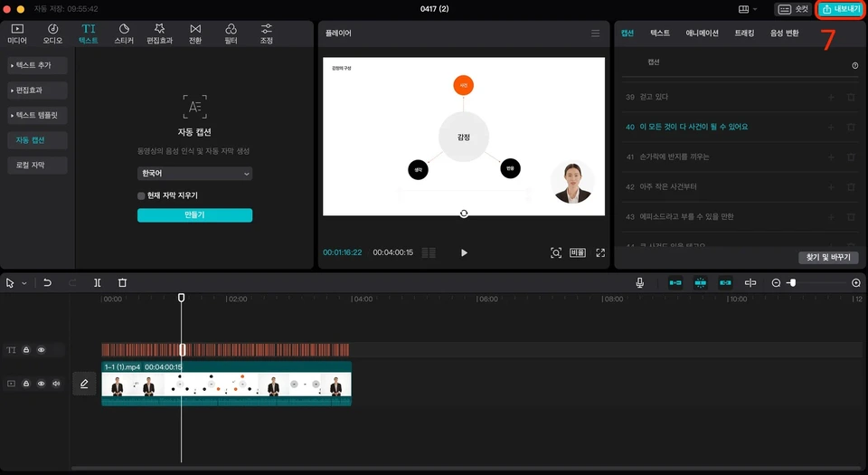Open selection tool mode dropdown arrow
Screen dimensions: 868x475
[x=24, y=283]
